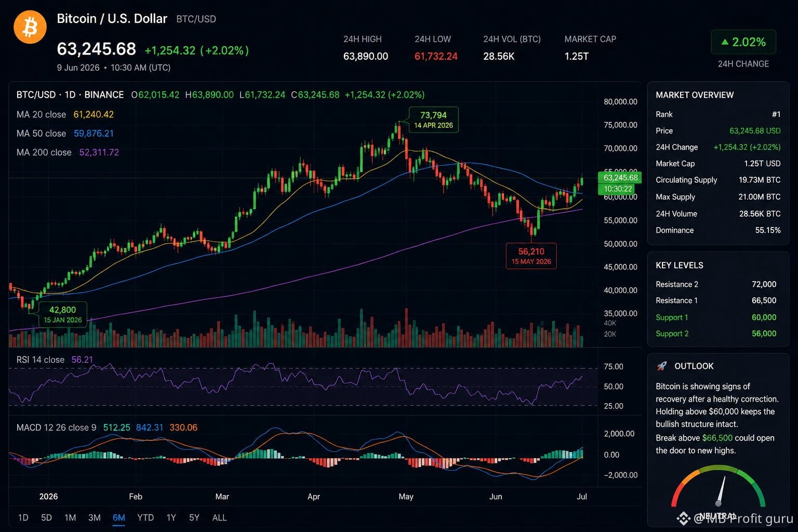Switch to the 3M timeframe

[x=95, y=517]
